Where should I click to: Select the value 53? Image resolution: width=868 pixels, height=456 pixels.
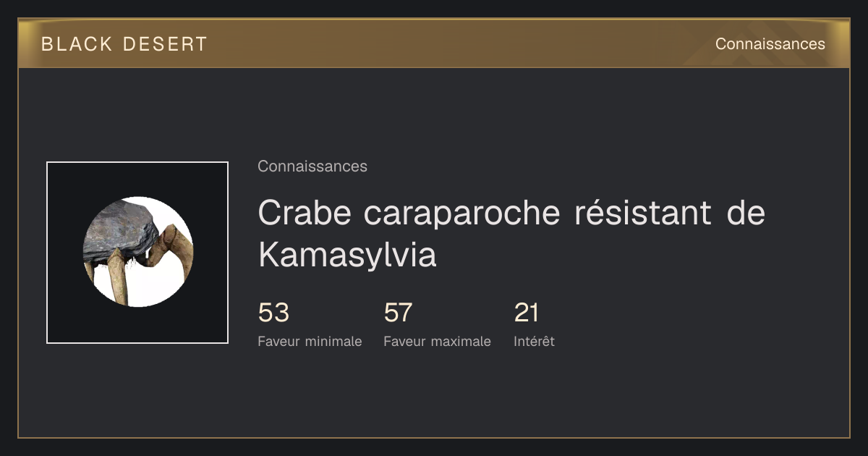pos(273,313)
